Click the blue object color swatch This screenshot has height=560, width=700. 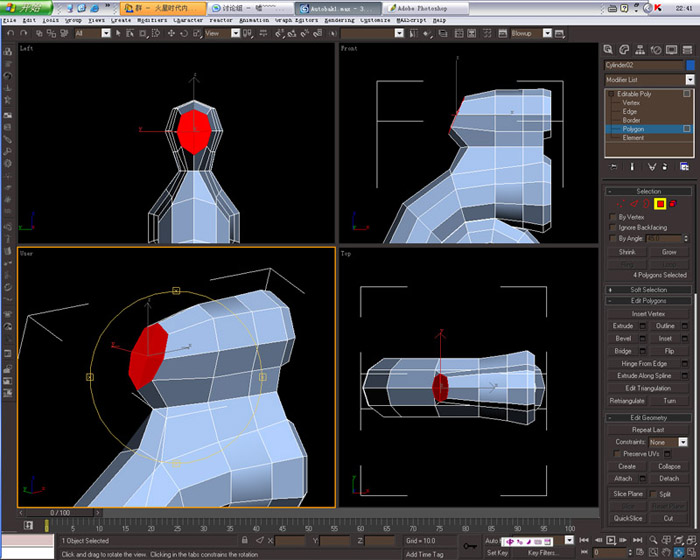(x=690, y=65)
